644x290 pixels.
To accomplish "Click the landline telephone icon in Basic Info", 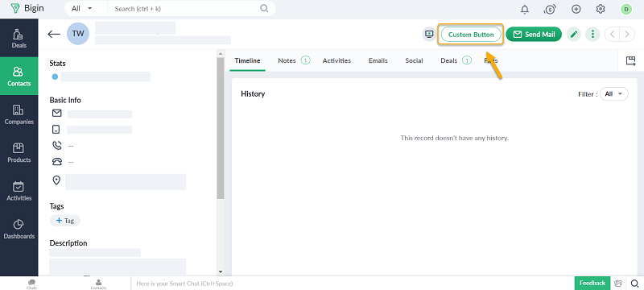I will [56, 162].
